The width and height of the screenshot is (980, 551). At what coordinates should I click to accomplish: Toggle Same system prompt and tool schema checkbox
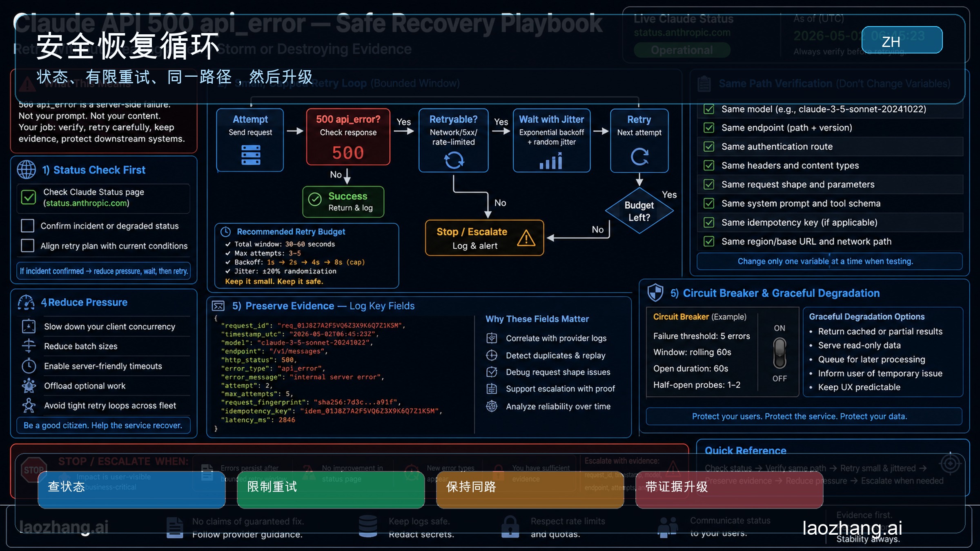pyautogui.click(x=709, y=203)
